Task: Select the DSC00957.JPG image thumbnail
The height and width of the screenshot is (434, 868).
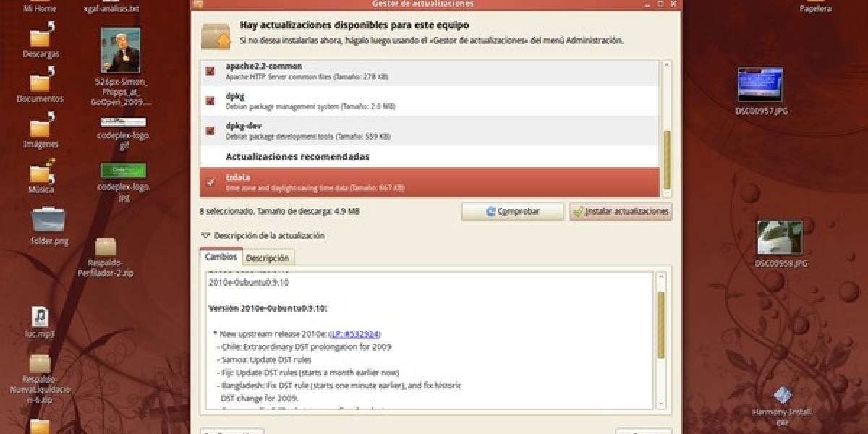Action: (x=760, y=85)
